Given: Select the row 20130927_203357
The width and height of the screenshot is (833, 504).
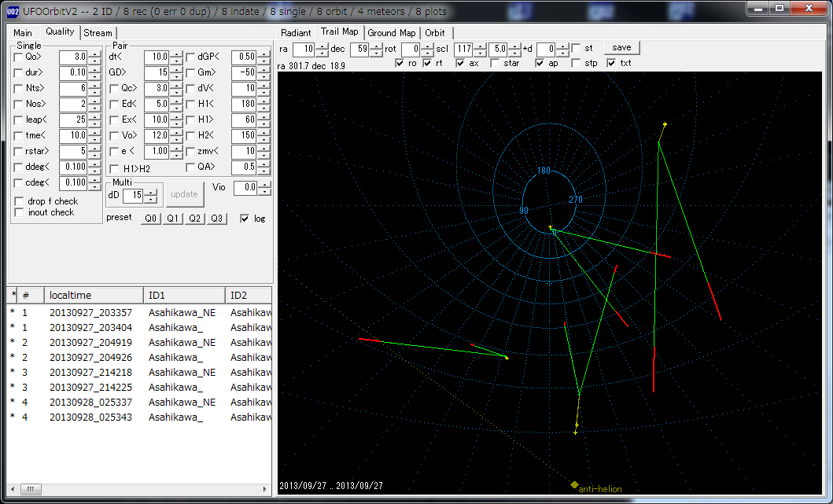Looking at the screenshot, I should pyautogui.click(x=139, y=313).
